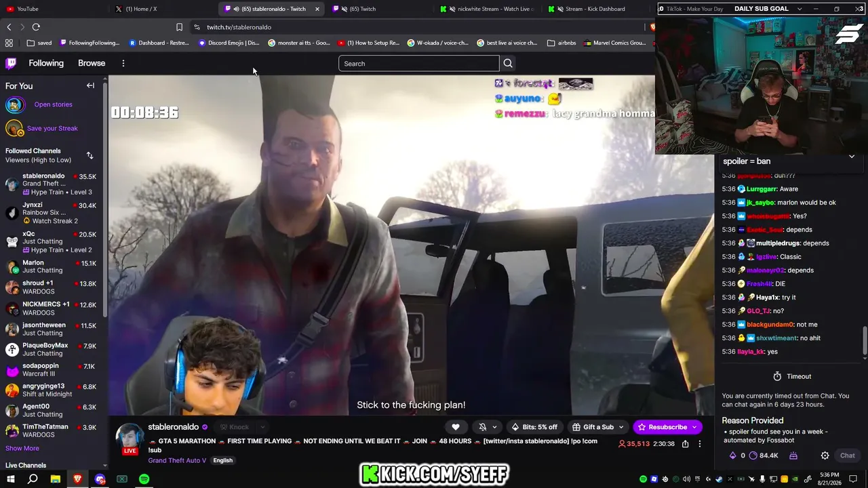Click sodapoppin avatar icon

point(12,370)
